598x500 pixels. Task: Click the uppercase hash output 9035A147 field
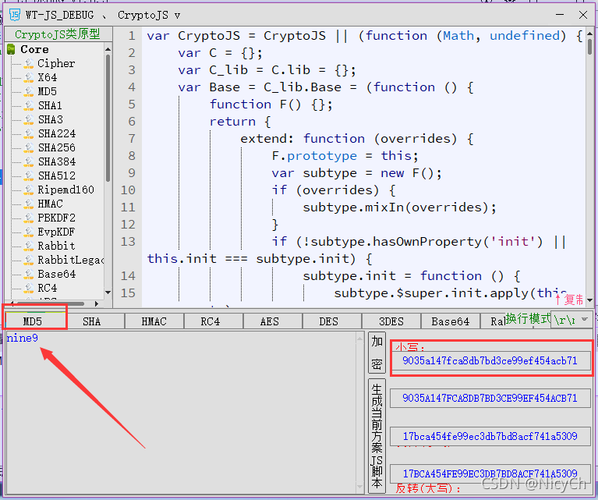[490, 398]
